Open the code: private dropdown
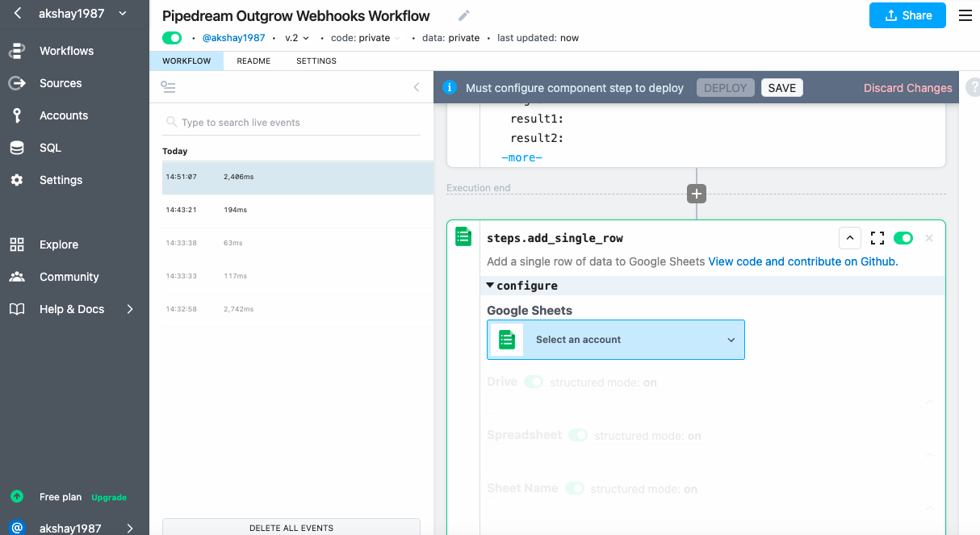 [366, 38]
